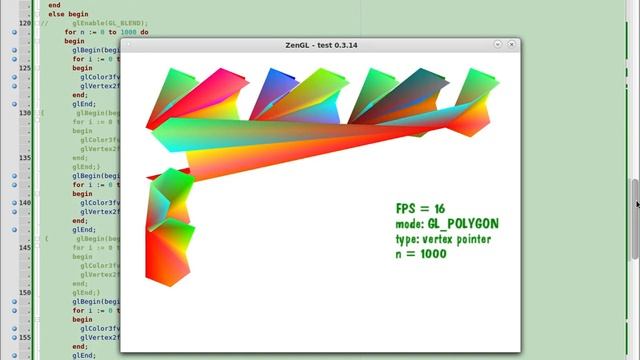Toggle gutter dot on line 154 glColor3fv
Screen dimensions: 640x360
[x=15, y=329]
